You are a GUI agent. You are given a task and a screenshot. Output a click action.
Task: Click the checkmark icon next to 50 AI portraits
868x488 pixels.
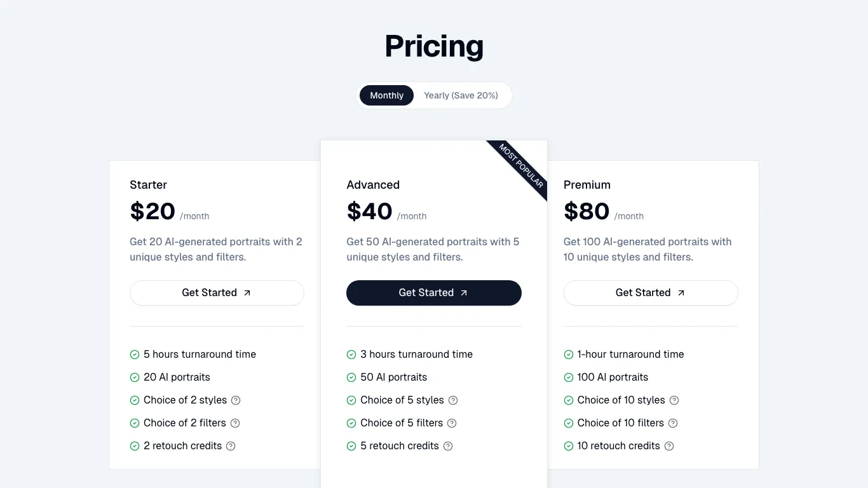(351, 377)
